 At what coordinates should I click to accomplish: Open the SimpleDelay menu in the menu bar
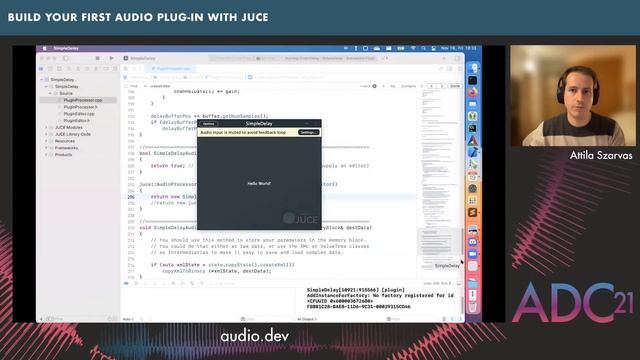(66, 48)
